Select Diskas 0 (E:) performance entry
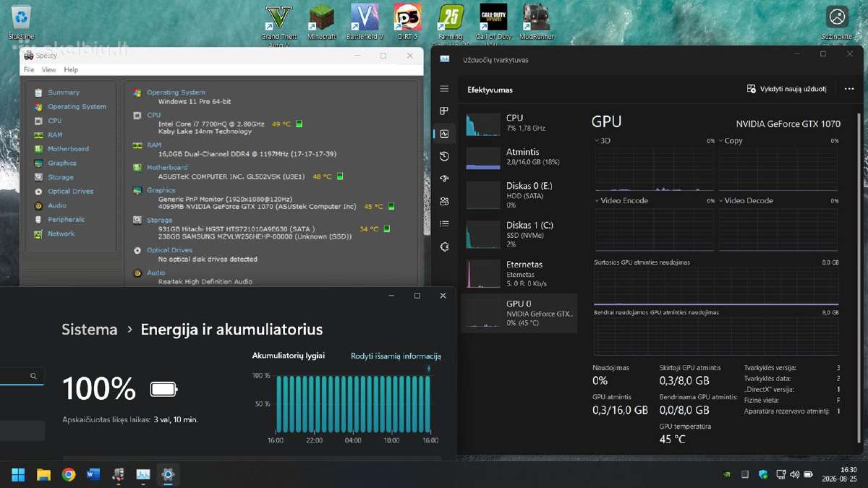 point(519,196)
